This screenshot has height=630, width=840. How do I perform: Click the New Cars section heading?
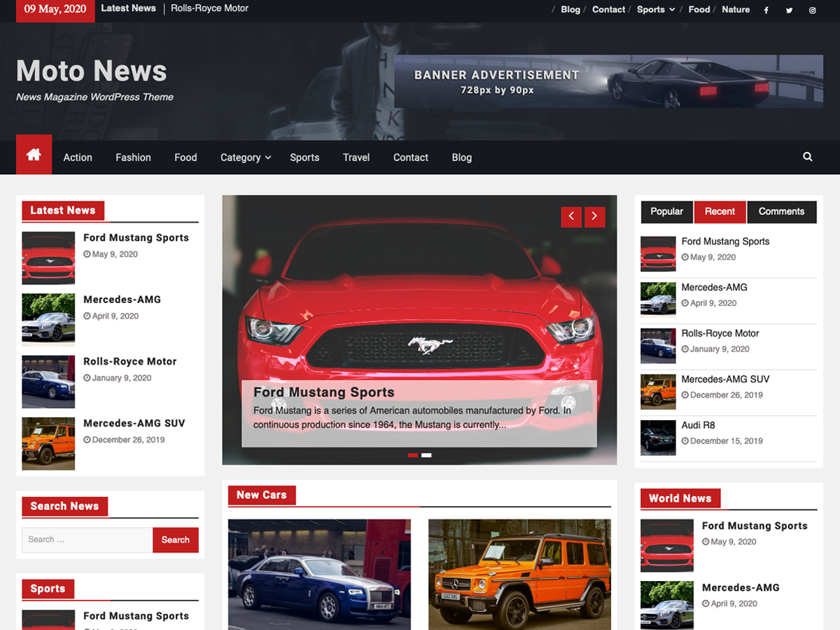pos(262,495)
